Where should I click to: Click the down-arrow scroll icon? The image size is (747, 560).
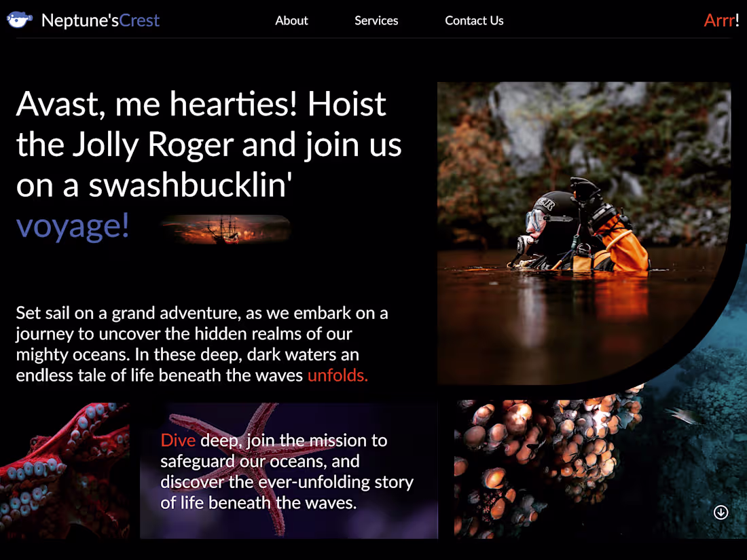pyautogui.click(x=721, y=512)
